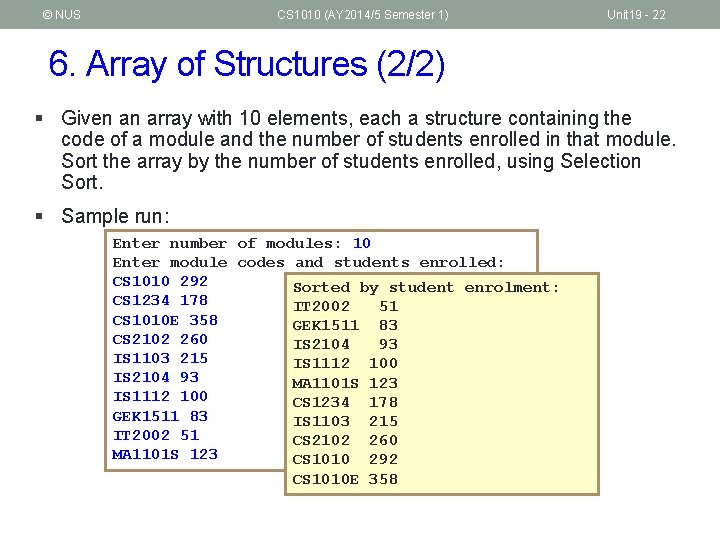Click the sorted row 'CS2102 260' in yellow box
Image resolution: width=720 pixels, height=540 pixels.
tap(345, 440)
